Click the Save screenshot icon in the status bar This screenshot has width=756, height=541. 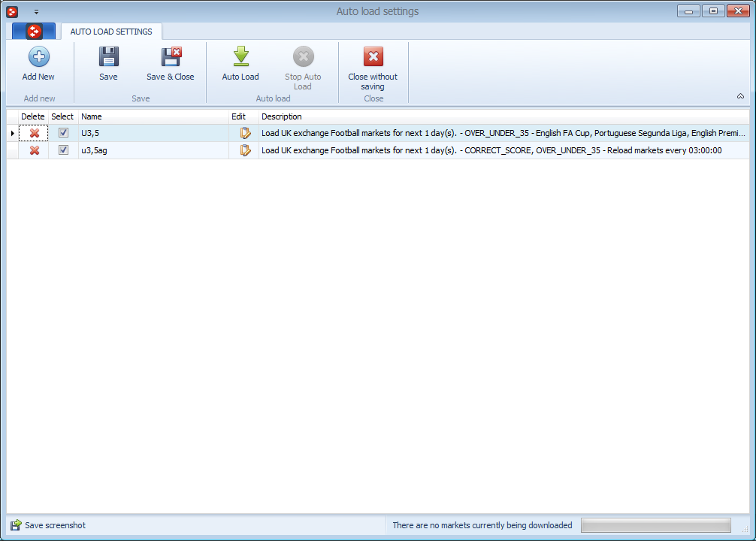coord(16,525)
